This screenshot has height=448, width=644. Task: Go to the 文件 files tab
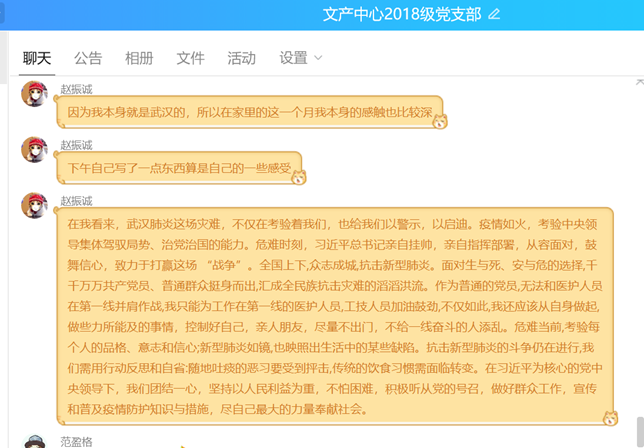tap(190, 58)
